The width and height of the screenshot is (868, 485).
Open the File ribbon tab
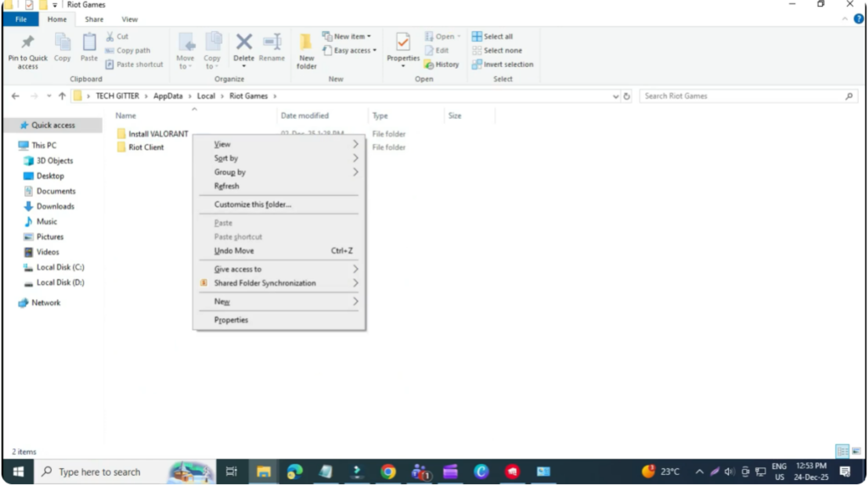tap(20, 20)
